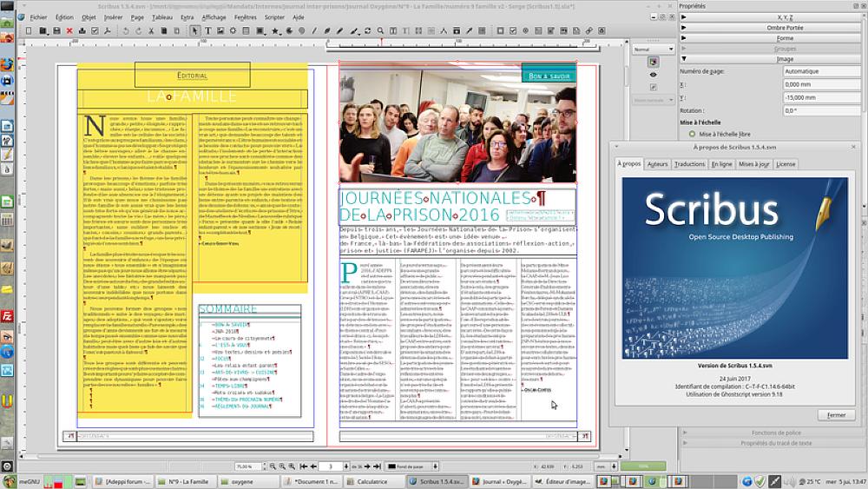Switch to the Traductions tab

[689, 164]
